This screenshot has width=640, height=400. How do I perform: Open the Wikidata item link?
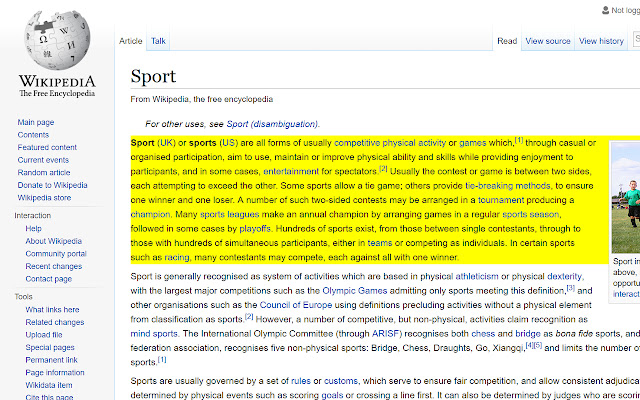[49, 385]
